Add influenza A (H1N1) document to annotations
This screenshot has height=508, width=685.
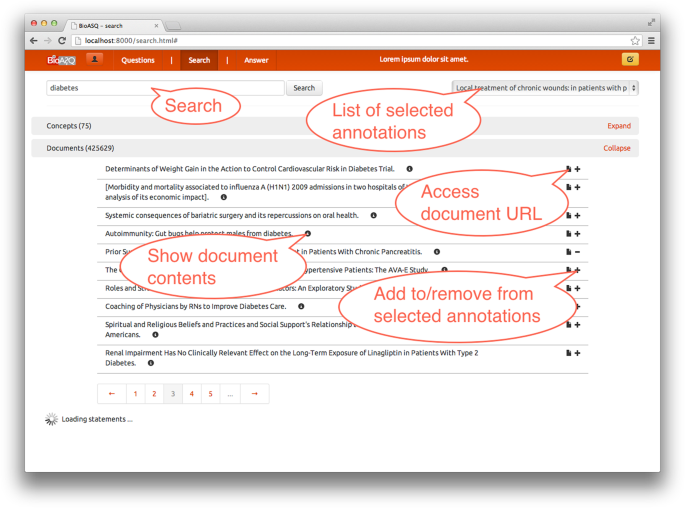(x=577, y=187)
